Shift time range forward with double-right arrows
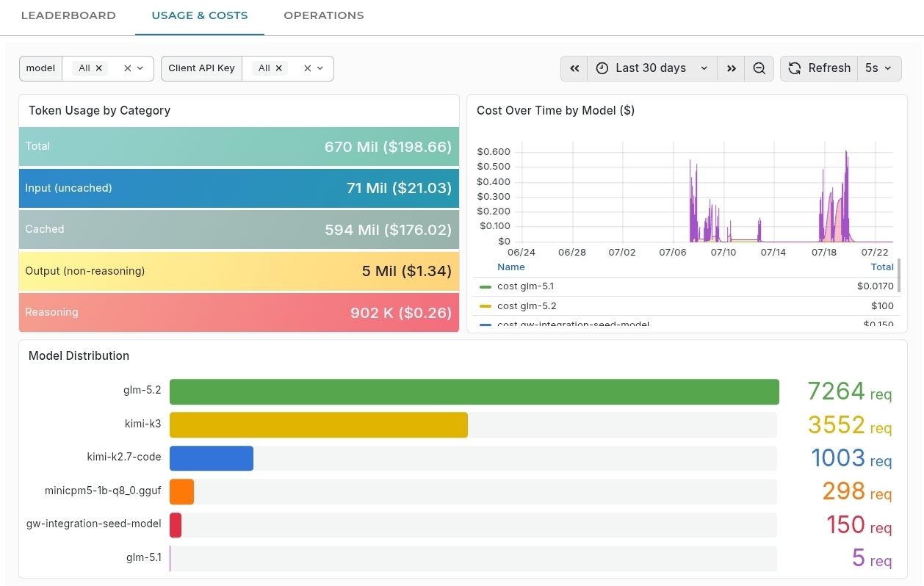Image resolution: width=924 pixels, height=586 pixels. tap(731, 68)
